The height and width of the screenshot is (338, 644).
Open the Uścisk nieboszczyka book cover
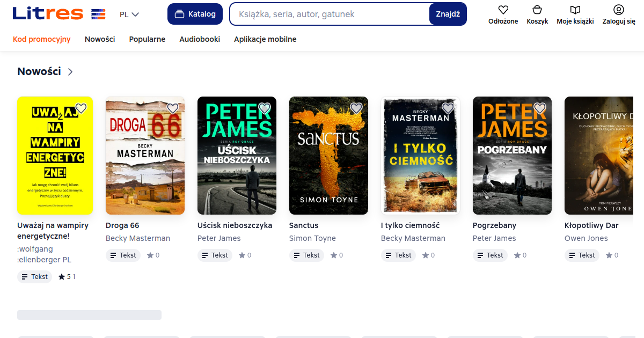(x=237, y=156)
